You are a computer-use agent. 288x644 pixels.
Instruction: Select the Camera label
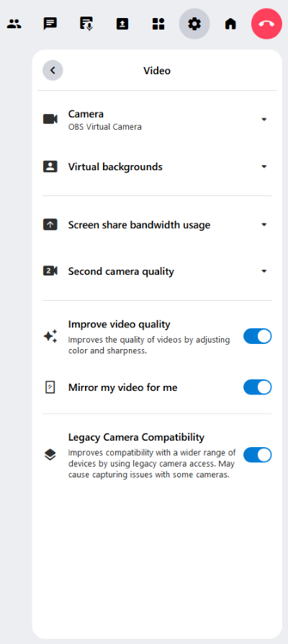click(86, 114)
